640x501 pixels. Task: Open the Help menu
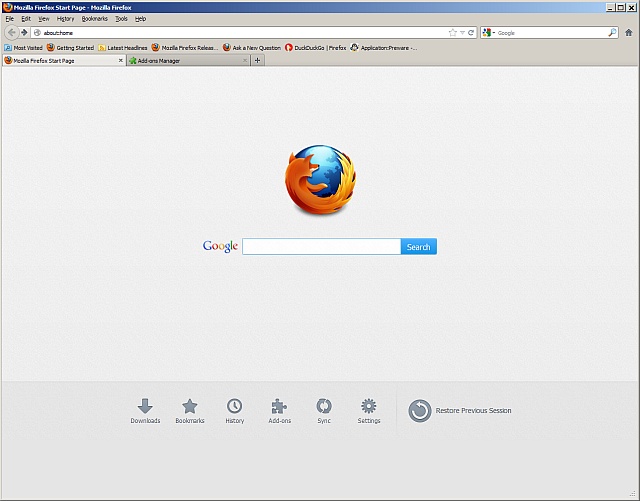coord(140,19)
